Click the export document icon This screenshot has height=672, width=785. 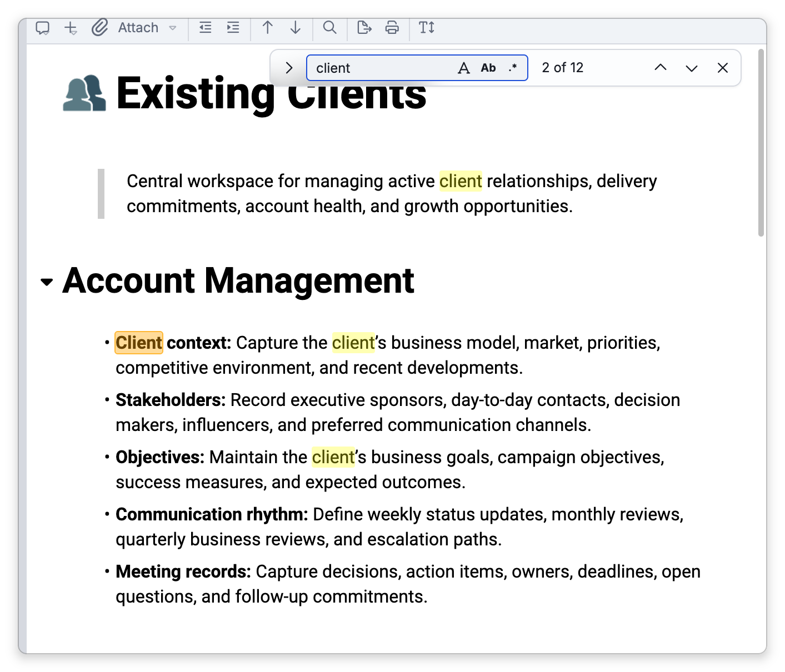(364, 27)
